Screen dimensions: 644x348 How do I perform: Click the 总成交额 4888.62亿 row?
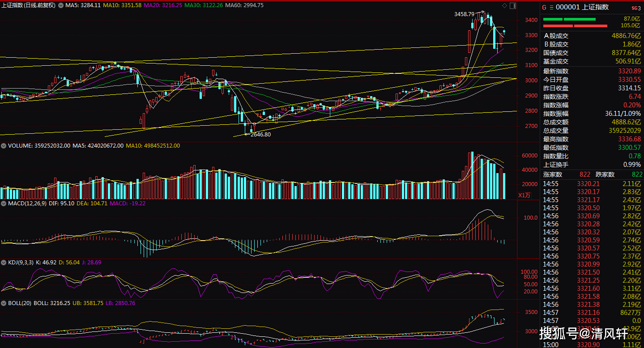point(592,122)
